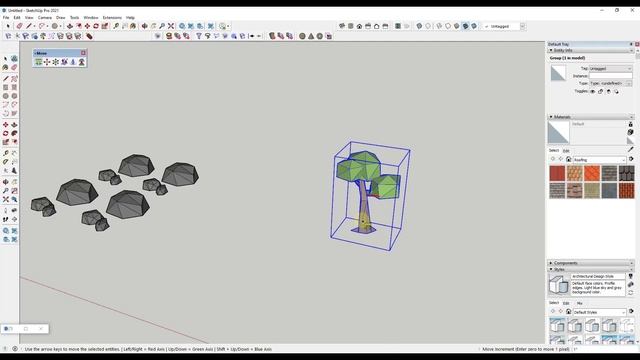The image size is (640, 360).
Task: Pick the Paint Bucket tool in top toolbar
Action: (133, 26)
